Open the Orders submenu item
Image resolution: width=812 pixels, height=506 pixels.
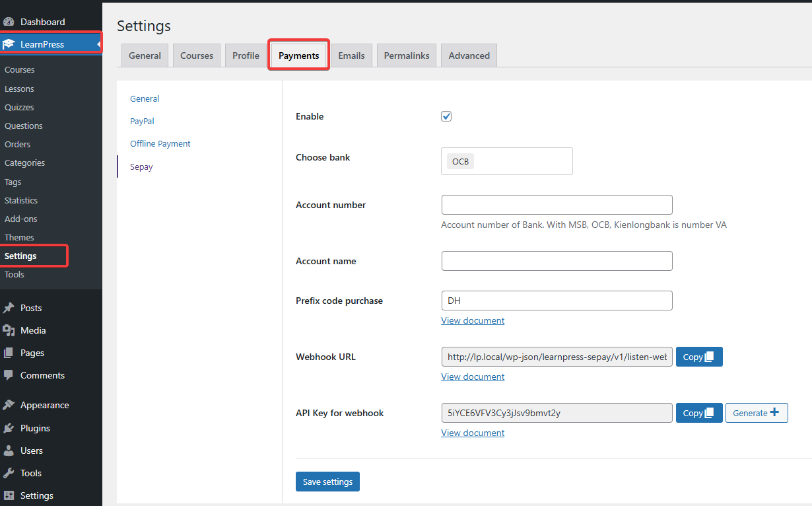coord(17,144)
